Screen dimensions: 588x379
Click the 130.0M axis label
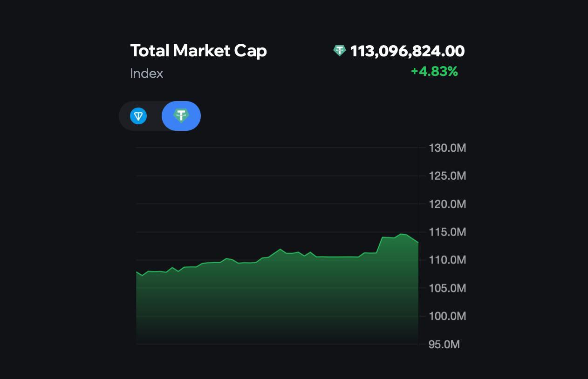tap(447, 149)
